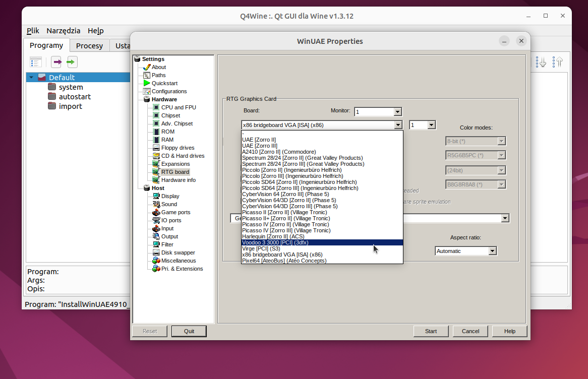
Task: Choose Pixel64 [AteoBus] (Atéo Concepts) board
Action: (x=322, y=261)
